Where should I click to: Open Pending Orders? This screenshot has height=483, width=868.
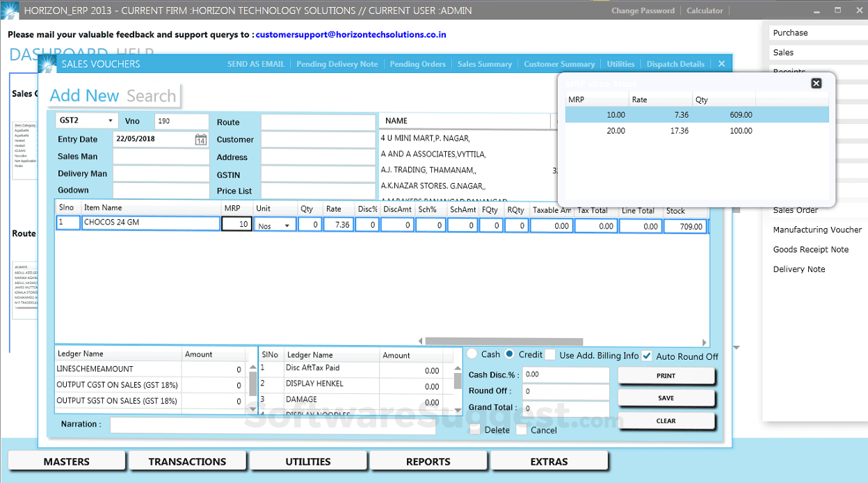(x=417, y=63)
